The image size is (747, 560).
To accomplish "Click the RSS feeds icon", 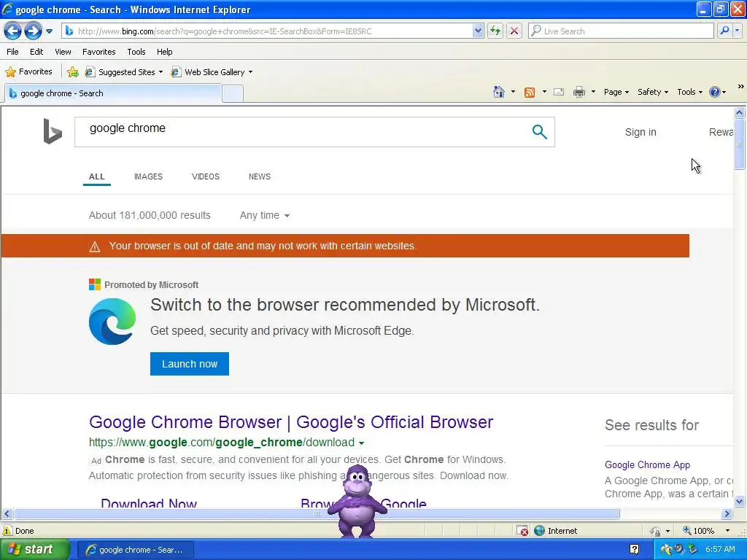I will [x=530, y=93].
